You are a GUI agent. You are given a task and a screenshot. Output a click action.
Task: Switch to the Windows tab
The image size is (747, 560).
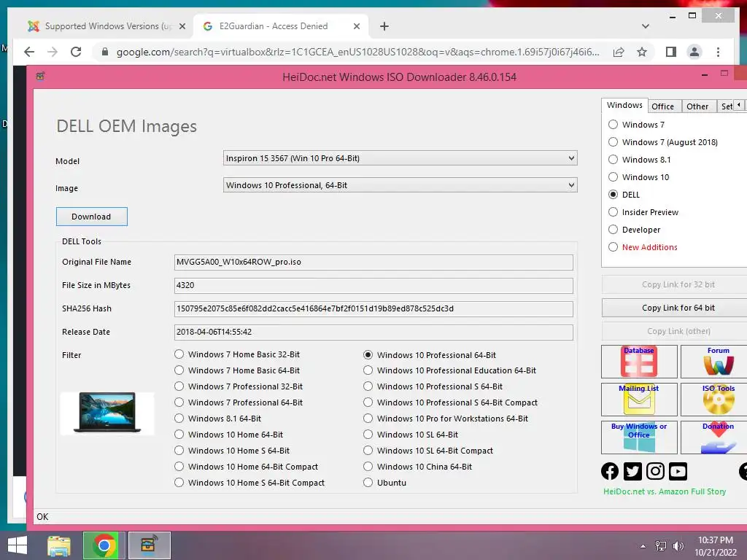pos(624,105)
